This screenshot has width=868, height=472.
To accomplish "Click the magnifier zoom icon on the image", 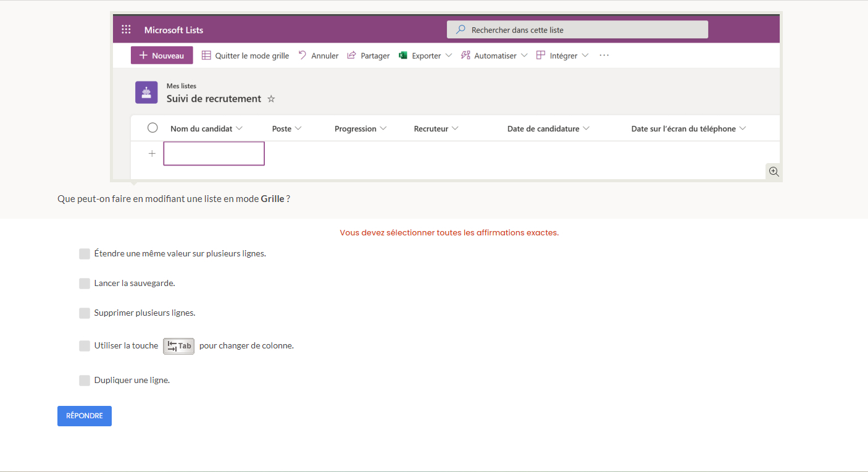I will click(774, 172).
